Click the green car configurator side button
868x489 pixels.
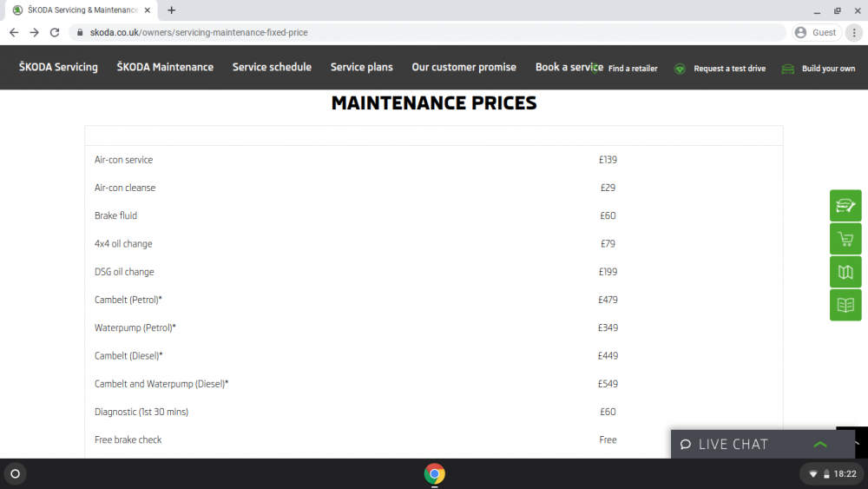tap(845, 206)
